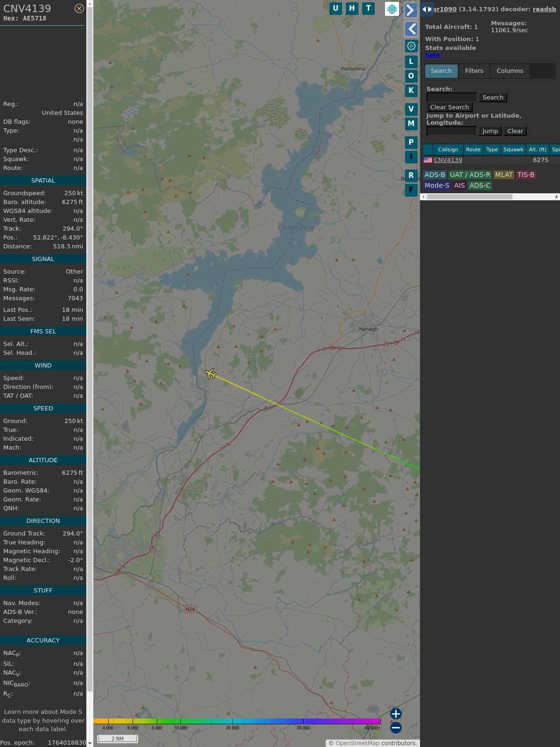The width and height of the screenshot is (560, 747).
Task: Click the left panel scroll down arrow
Action: pyautogui.click(x=90, y=743)
